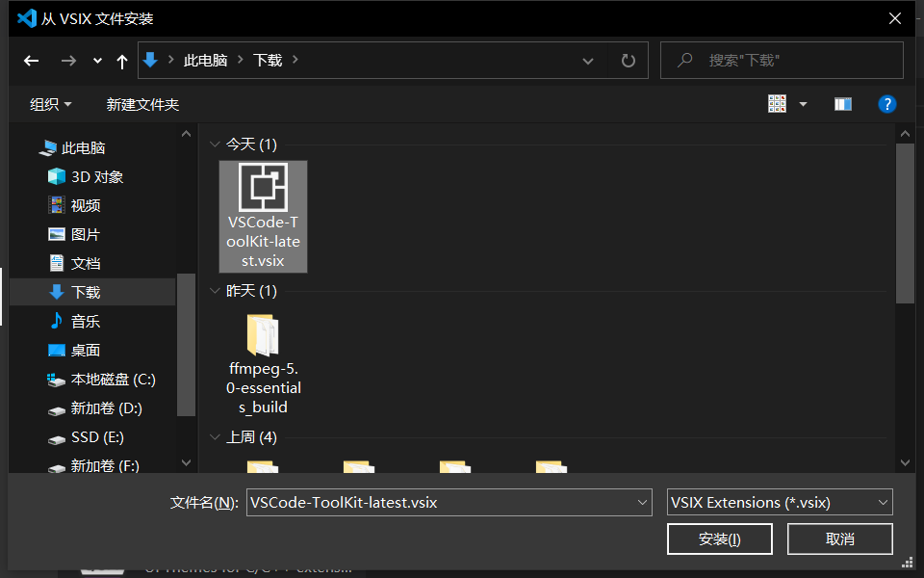Screen dimensions: 924x578
Task: Open the VSIX Extensions file type dropdown
Action: point(780,503)
